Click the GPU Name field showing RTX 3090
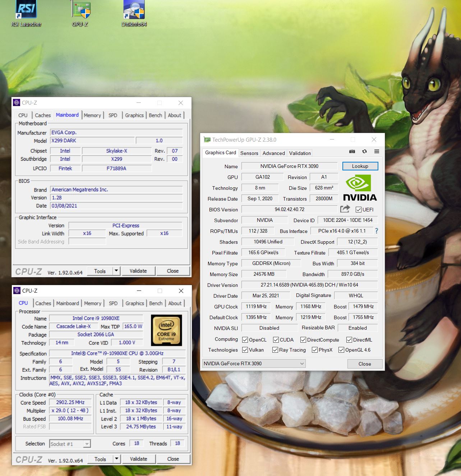The image size is (461, 476). 289,166
